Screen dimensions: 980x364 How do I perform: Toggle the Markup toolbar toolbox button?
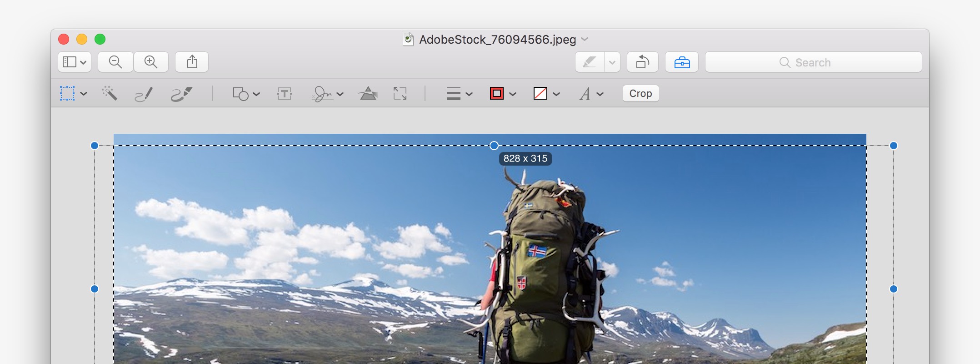[x=682, y=62]
